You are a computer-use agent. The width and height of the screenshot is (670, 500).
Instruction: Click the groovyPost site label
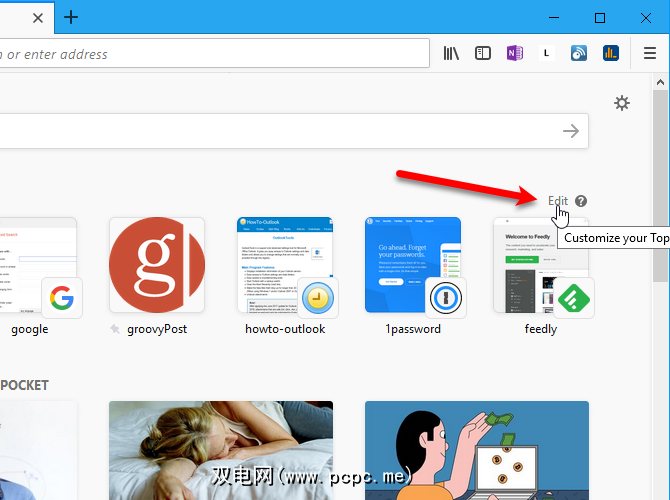(x=157, y=329)
